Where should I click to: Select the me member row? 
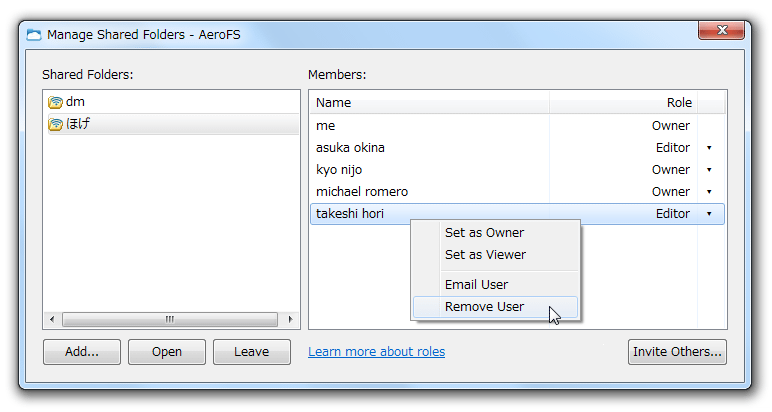[517, 126]
